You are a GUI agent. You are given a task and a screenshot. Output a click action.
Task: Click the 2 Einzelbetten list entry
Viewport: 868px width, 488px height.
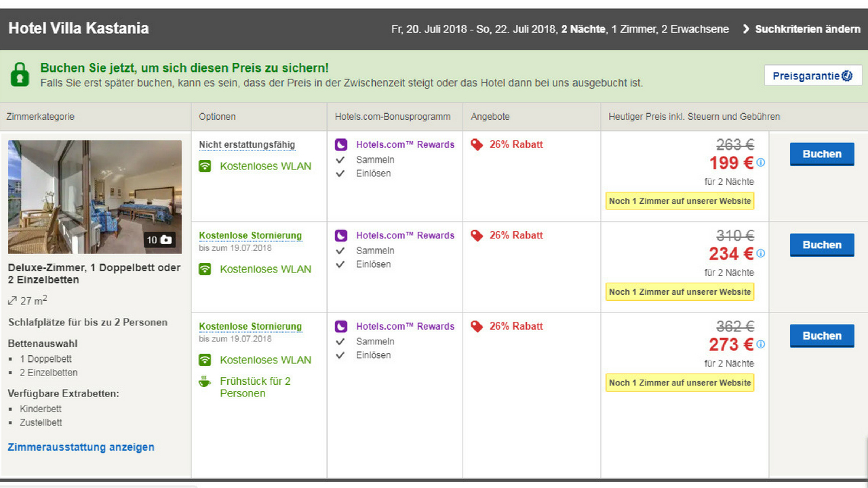tap(49, 373)
